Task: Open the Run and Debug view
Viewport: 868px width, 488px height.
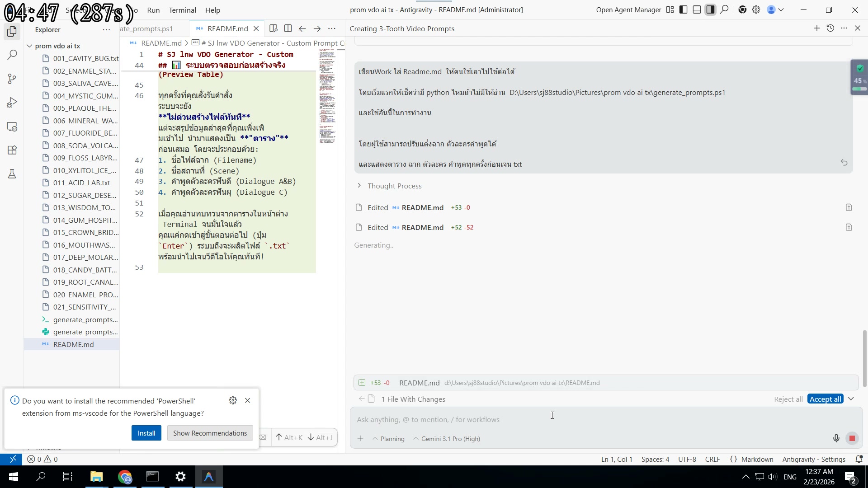Action: tap(12, 103)
